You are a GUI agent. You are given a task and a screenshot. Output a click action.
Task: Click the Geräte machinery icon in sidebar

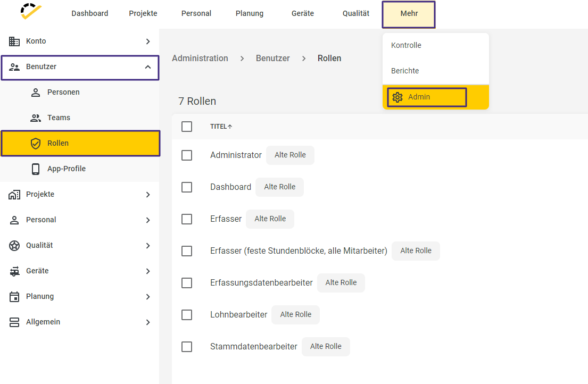pos(14,271)
